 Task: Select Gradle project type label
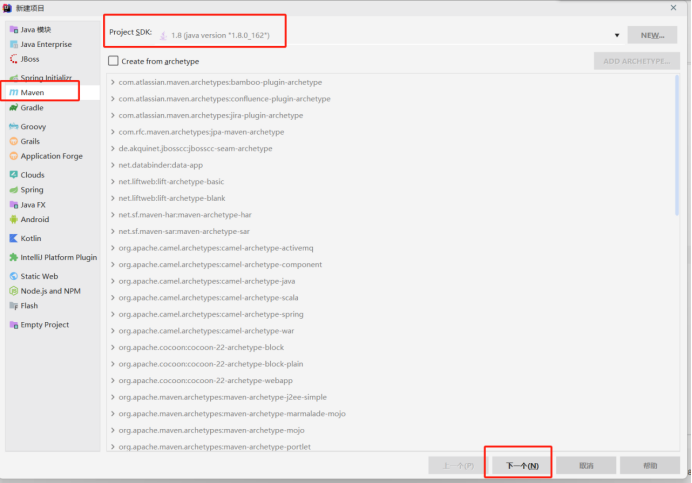32,108
